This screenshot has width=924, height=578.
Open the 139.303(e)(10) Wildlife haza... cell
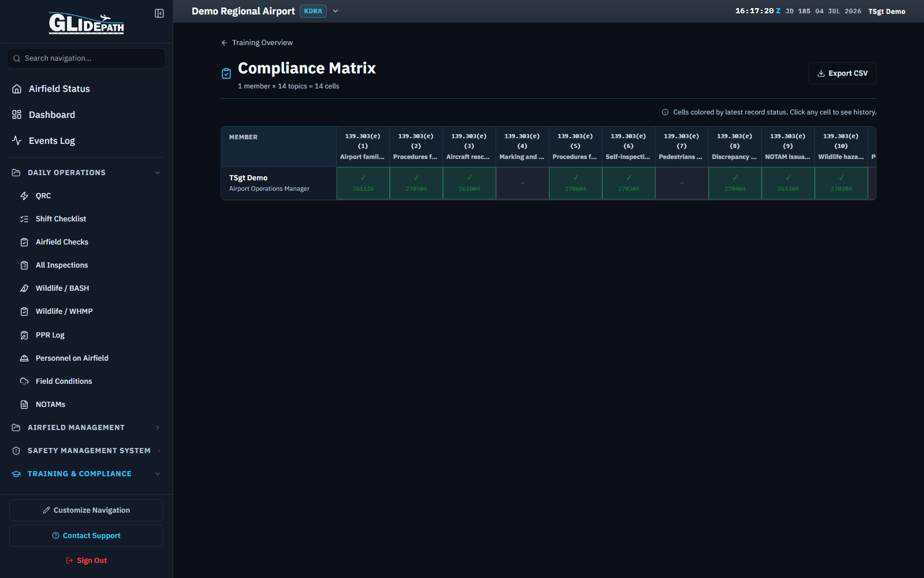point(841,183)
